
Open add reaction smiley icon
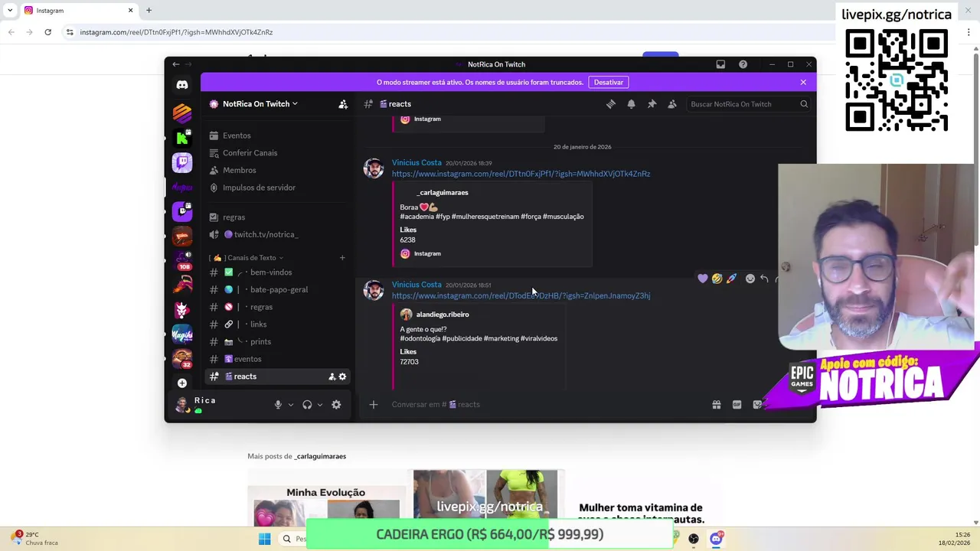[750, 279]
